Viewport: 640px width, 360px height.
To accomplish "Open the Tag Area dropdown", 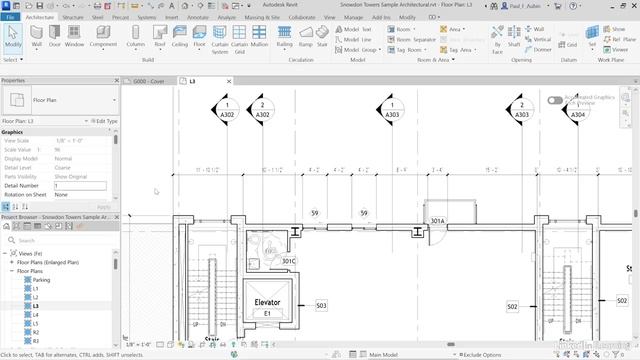I will (x=475, y=50).
